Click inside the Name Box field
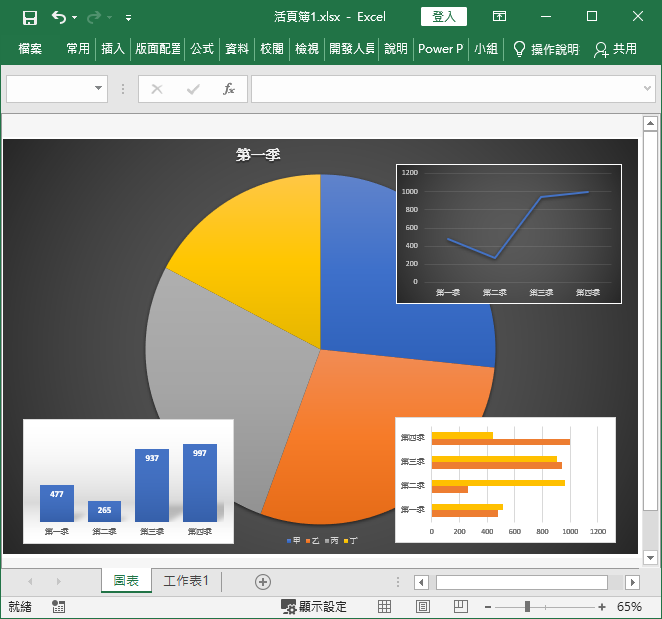Image resolution: width=662 pixels, height=619 pixels. pos(49,89)
